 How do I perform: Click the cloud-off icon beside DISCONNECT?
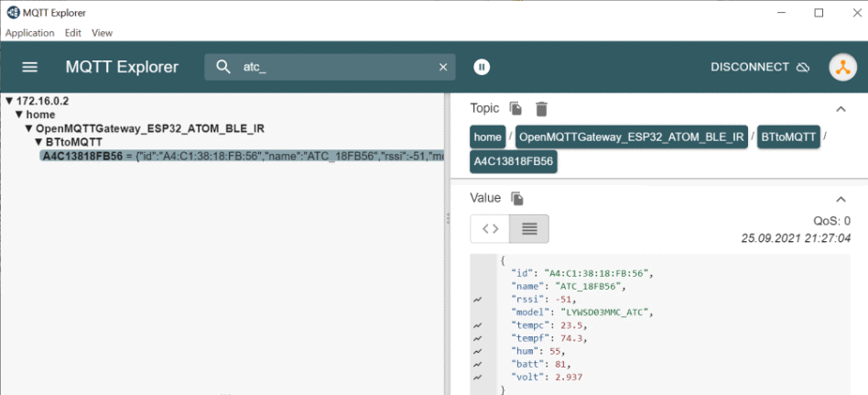pos(803,67)
